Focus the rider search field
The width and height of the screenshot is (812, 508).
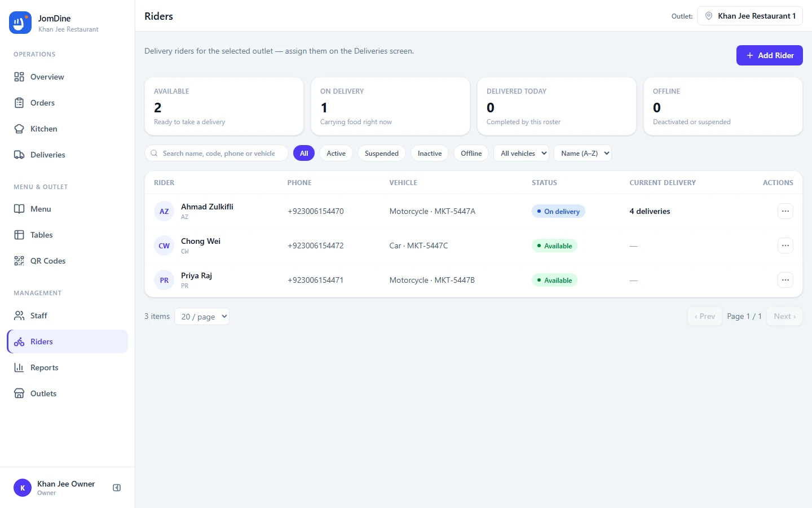tap(217, 153)
